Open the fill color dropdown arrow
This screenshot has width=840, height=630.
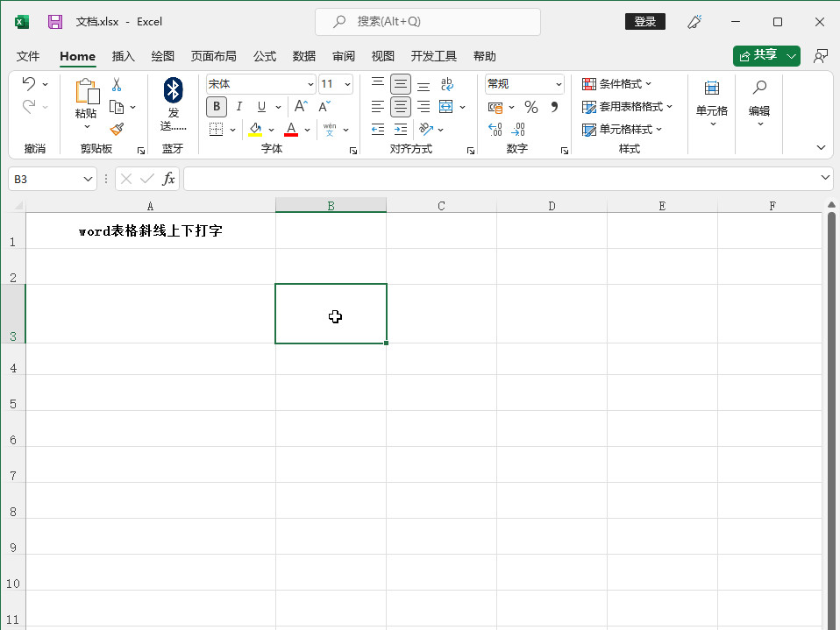(x=271, y=130)
